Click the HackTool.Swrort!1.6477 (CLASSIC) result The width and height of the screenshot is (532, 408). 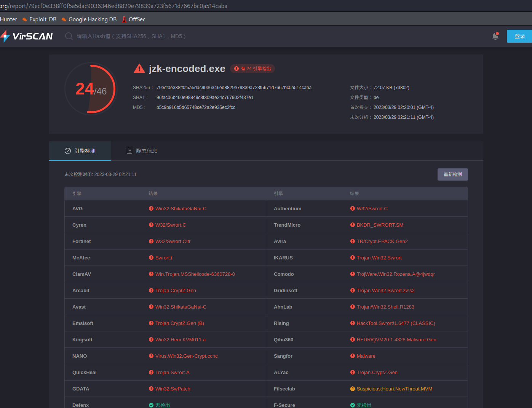tap(396, 323)
